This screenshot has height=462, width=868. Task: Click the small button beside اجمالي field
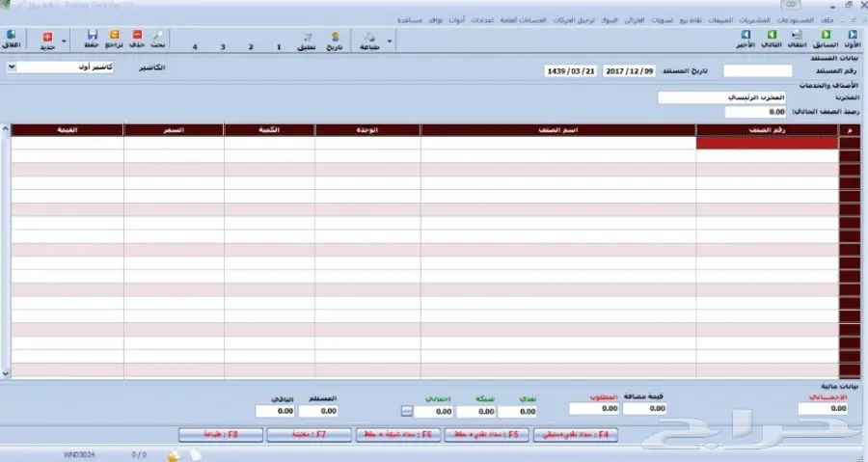406,411
